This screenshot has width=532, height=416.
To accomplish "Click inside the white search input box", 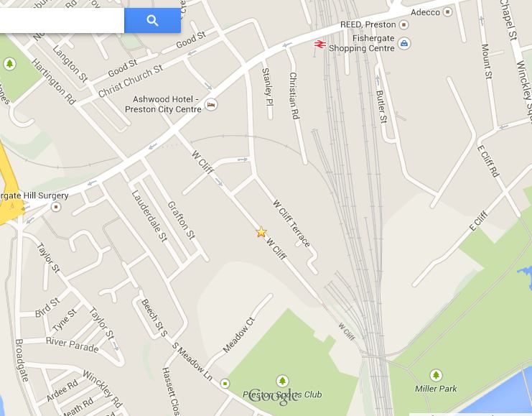I will tap(62, 21).
